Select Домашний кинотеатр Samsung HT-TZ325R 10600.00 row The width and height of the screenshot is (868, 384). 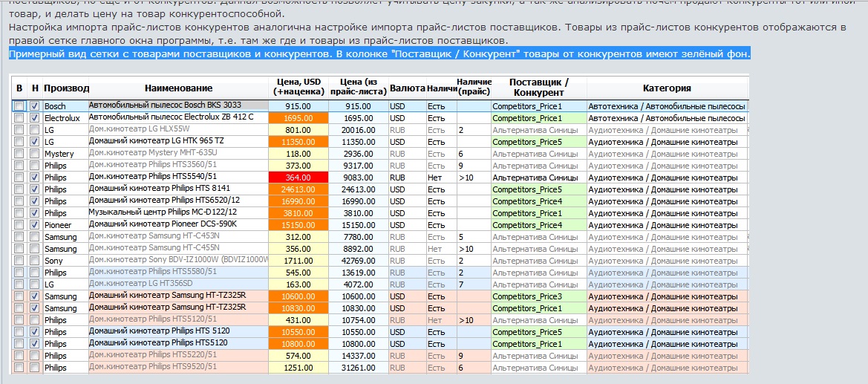(x=379, y=296)
